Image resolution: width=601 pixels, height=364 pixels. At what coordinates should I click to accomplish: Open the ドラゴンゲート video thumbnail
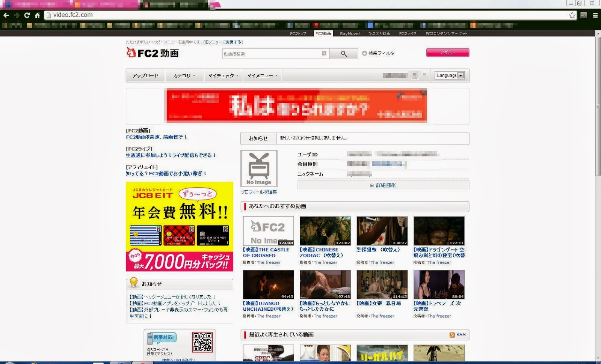(x=439, y=231)
